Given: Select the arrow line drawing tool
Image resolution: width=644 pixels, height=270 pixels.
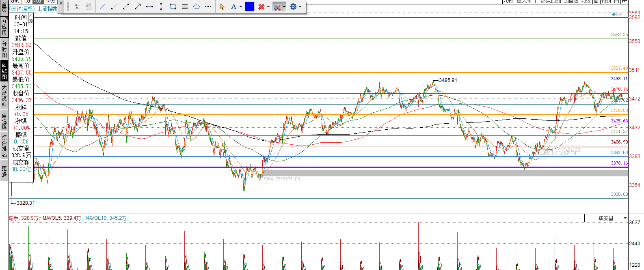Looking at the screenshot, I should pos(138,6).
